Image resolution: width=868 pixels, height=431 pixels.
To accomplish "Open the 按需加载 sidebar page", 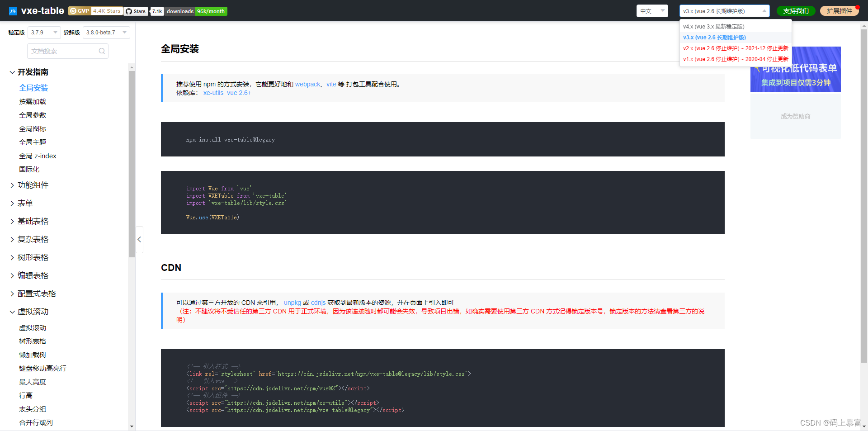I will 33,102.
